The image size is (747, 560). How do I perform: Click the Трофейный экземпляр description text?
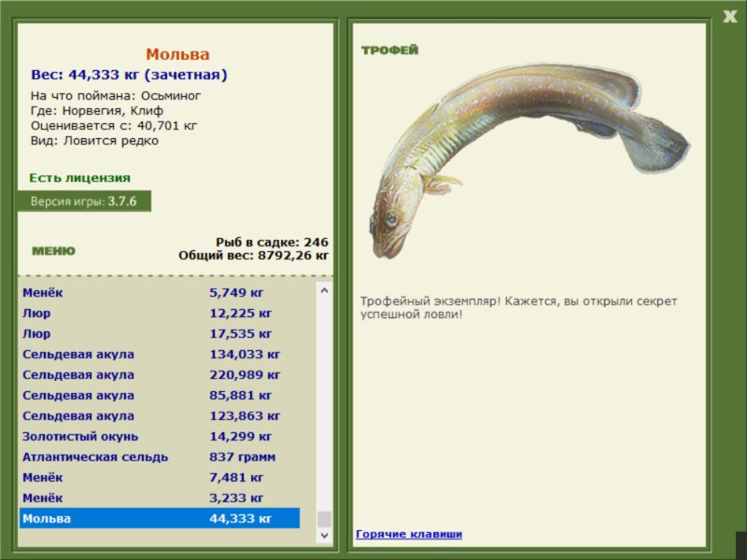(518, 308)
